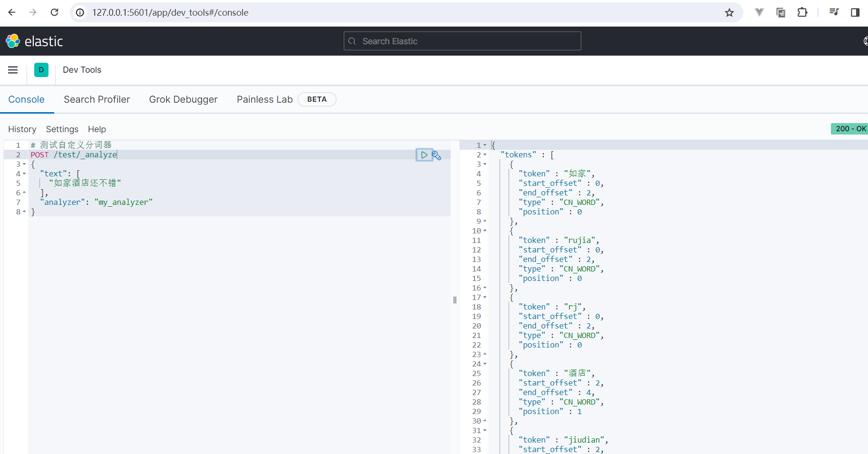Click the editor pane divider handle
Viewport: 868px width, 454px height.
(455, 299)
